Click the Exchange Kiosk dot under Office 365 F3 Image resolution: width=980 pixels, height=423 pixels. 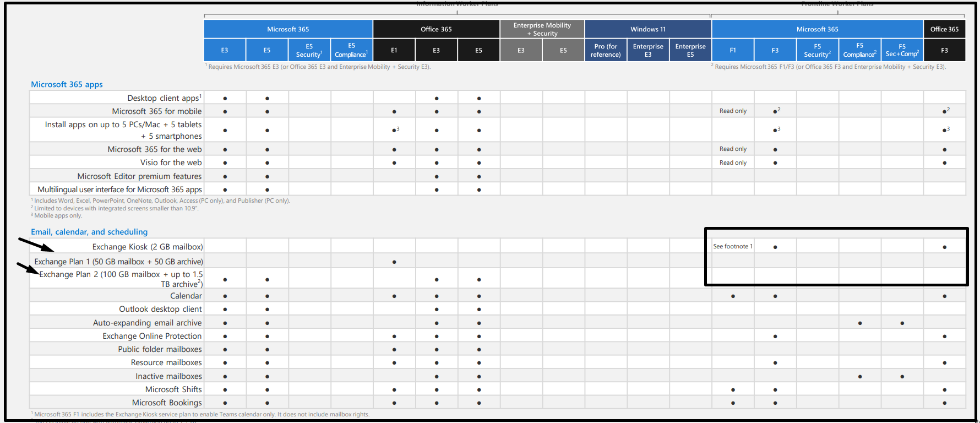(945, 247)
